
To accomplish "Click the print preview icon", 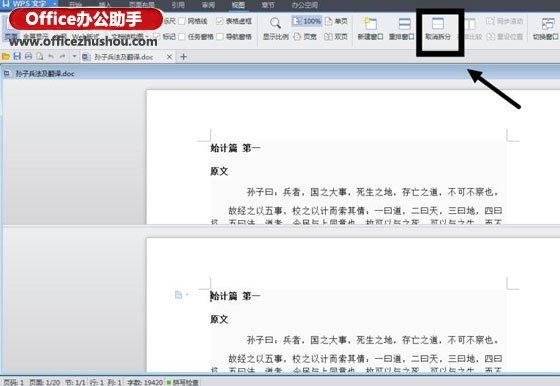I will coord(40,56).
